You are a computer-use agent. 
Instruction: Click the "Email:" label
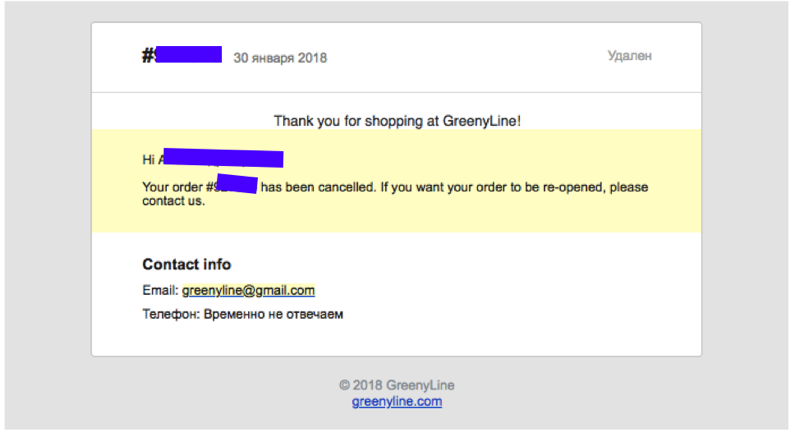pyautogui.click(x=160, y=290)
